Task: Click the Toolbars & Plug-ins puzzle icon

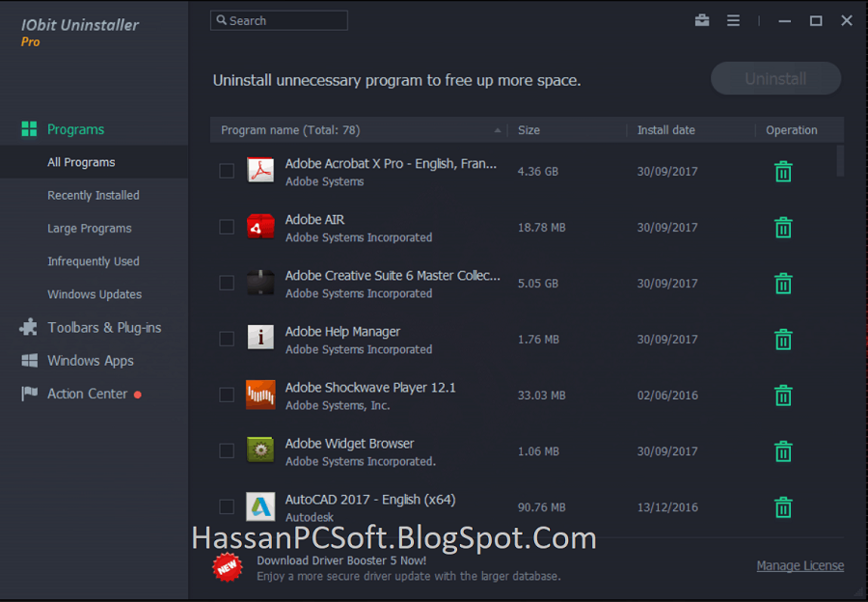Action: click(29, 327)
